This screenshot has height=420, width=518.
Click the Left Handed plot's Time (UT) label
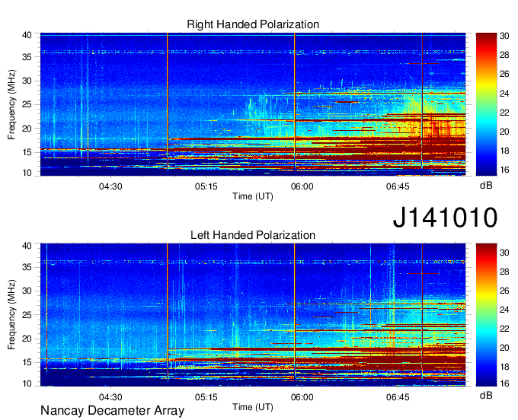[x=253, y=407]
